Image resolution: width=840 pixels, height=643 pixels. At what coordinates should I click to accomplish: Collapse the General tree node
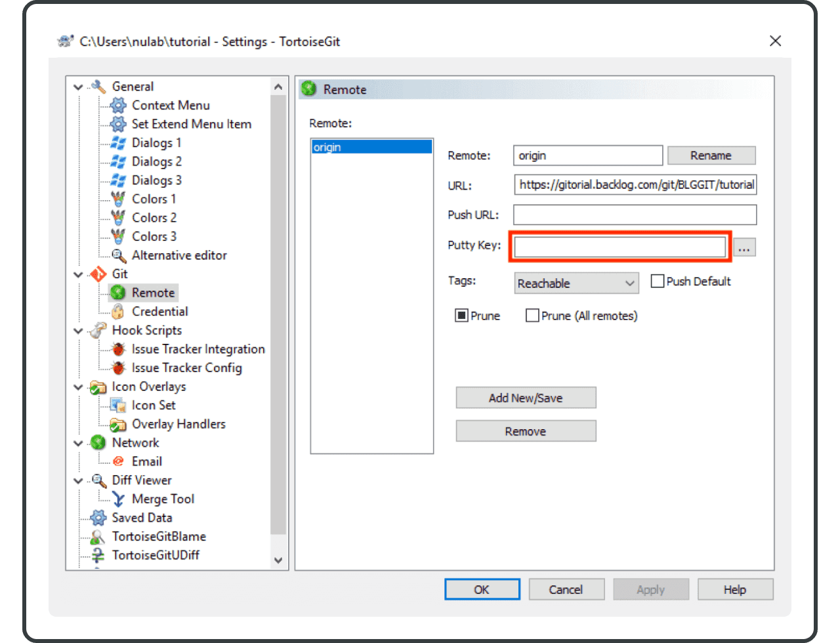(79, 87)
